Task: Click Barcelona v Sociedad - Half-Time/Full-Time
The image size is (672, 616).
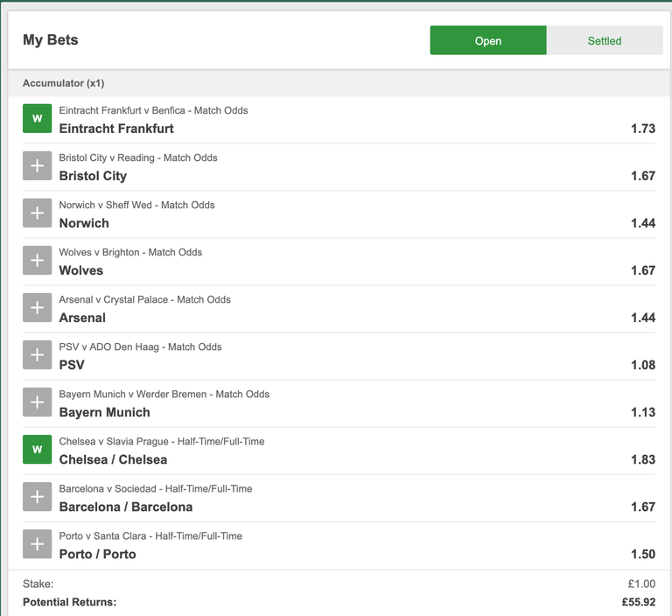Action: 156,488
